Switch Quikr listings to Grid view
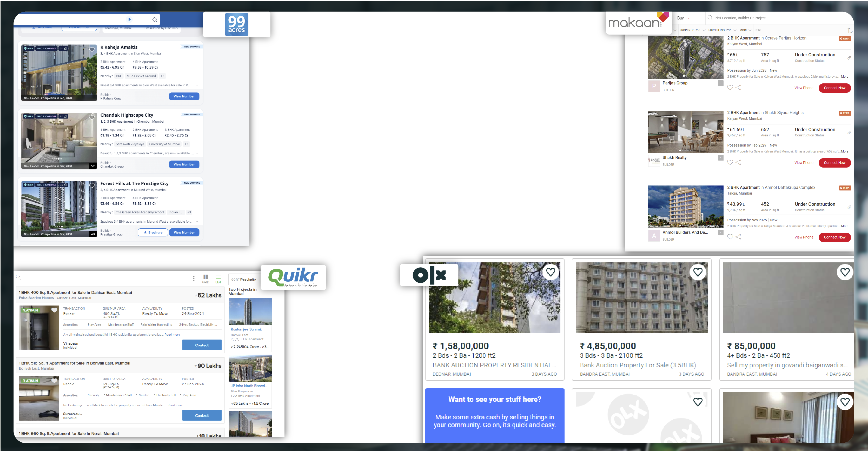 point(206,278)
